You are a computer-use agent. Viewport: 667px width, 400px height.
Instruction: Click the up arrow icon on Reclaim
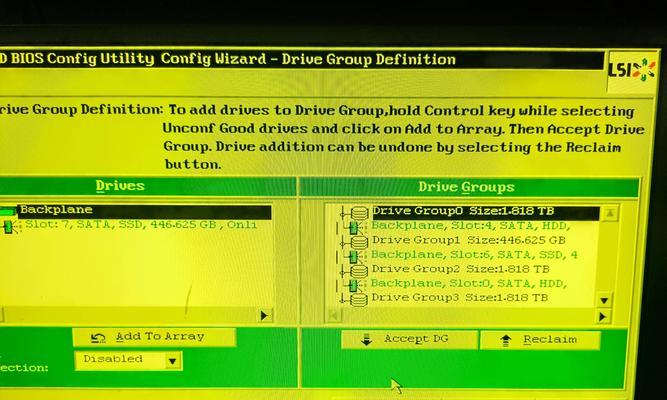pyautogui.click(x=505, y=340)
